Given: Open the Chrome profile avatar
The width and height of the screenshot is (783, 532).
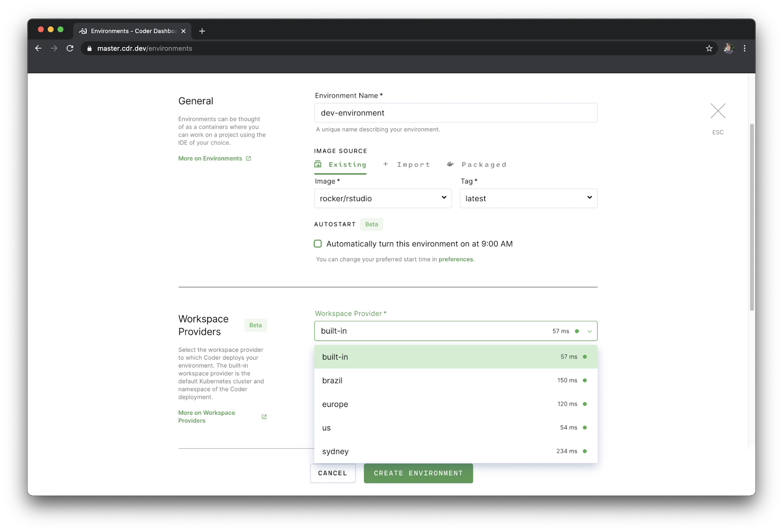Looking at the screenshot, I should [728, 48].
